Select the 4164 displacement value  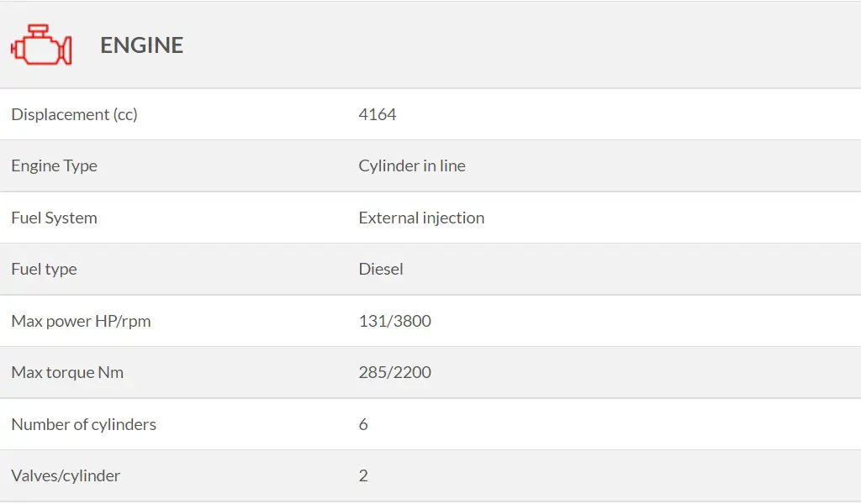click(x=378, y=114)
